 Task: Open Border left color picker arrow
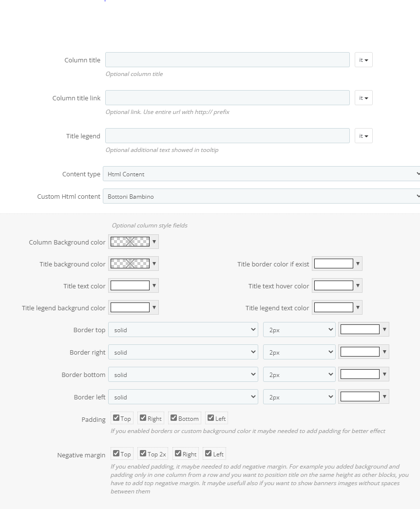384,397
